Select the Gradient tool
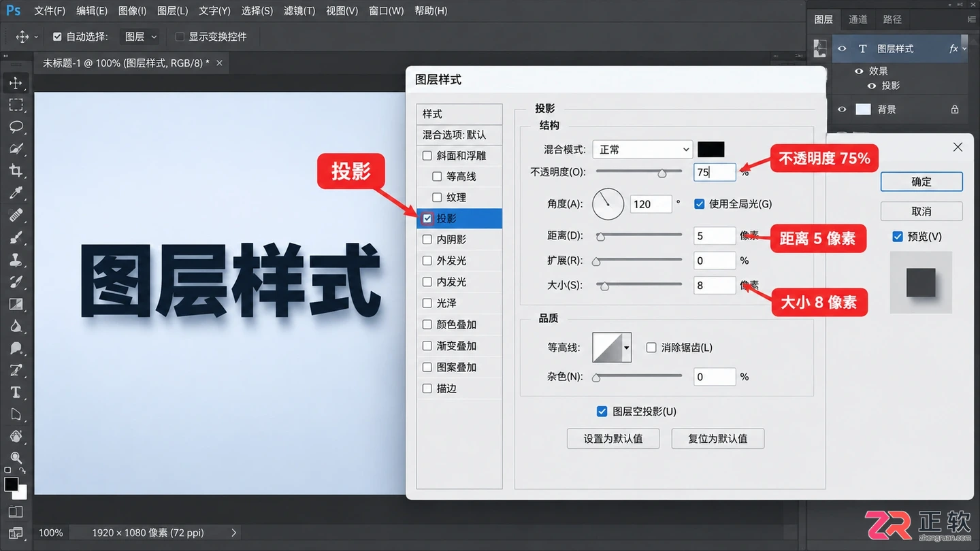 (x=16, y=304)
